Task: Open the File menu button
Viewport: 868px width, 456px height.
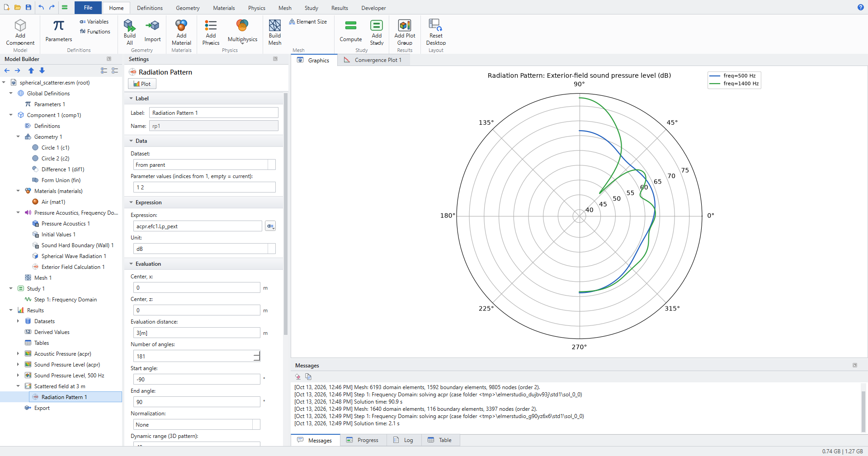Action: 88,8
